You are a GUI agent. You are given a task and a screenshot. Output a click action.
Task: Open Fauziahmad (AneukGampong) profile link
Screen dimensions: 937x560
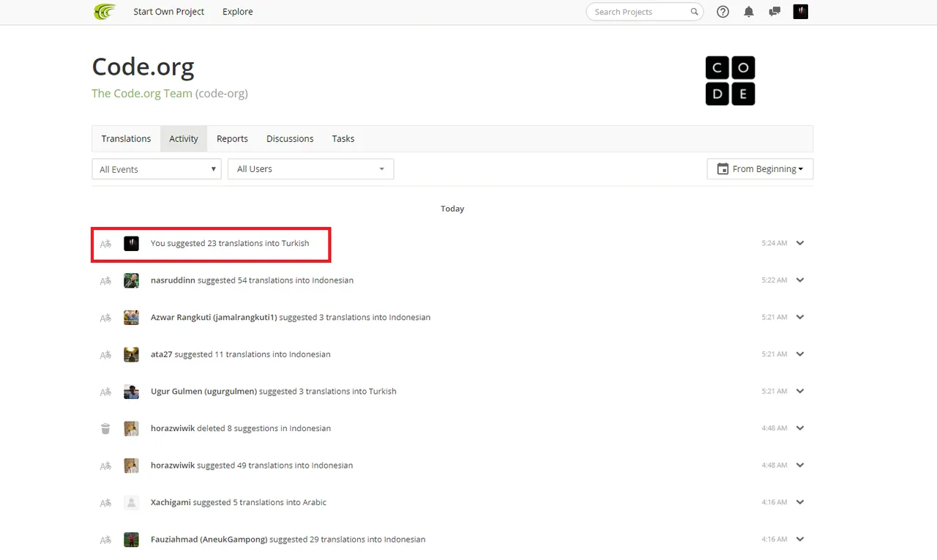(209, 540)
